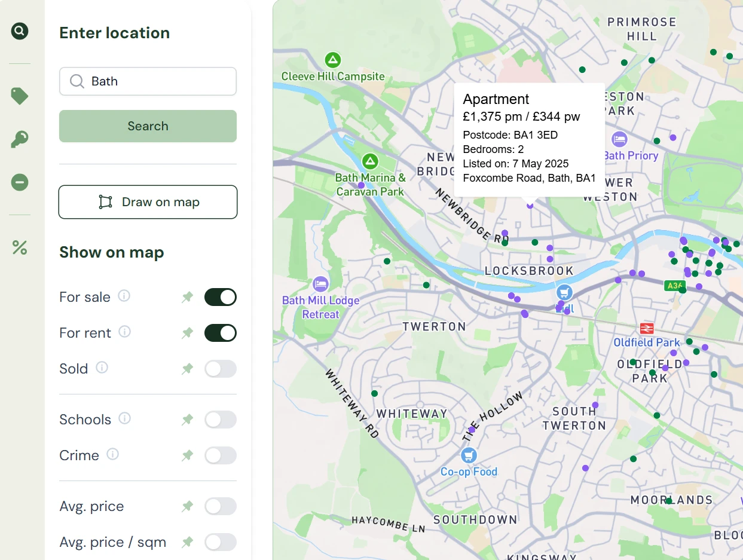The height and width of the screenshot is (560, 743).
Task: Click the minus circle sidebar icon
Action: [20, 182]
